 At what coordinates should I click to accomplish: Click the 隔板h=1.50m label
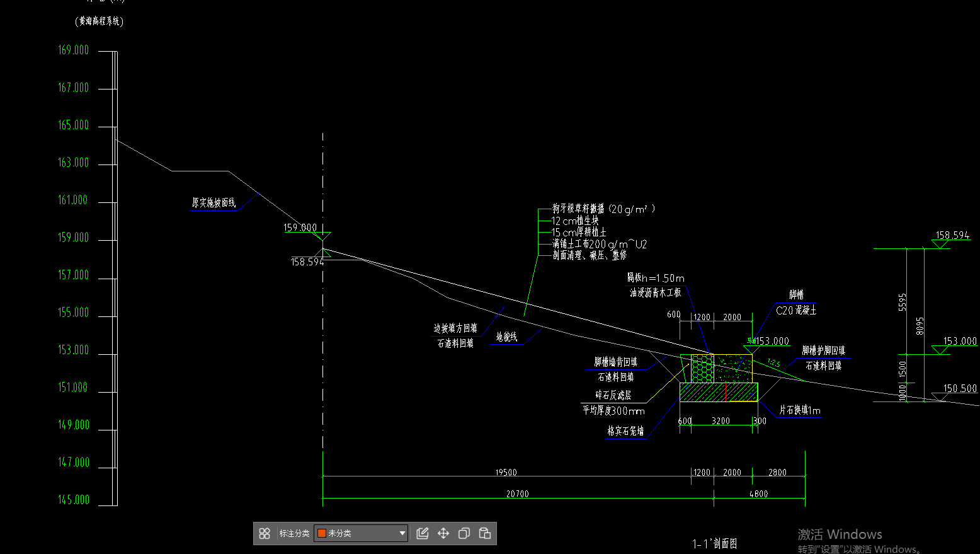656,278
